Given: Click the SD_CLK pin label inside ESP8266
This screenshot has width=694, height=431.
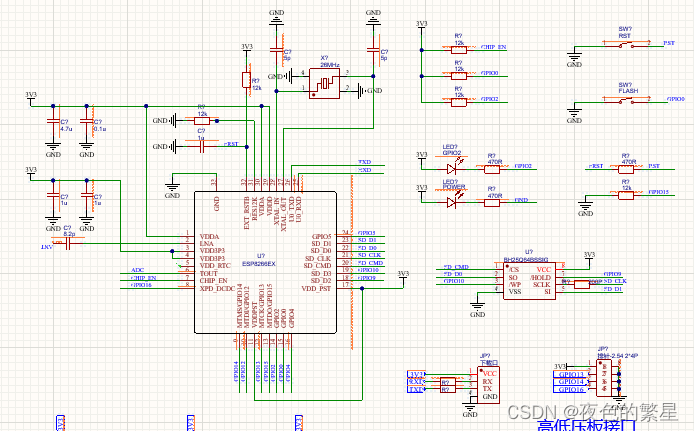Looking at the screenshot, I should [318, 258].
